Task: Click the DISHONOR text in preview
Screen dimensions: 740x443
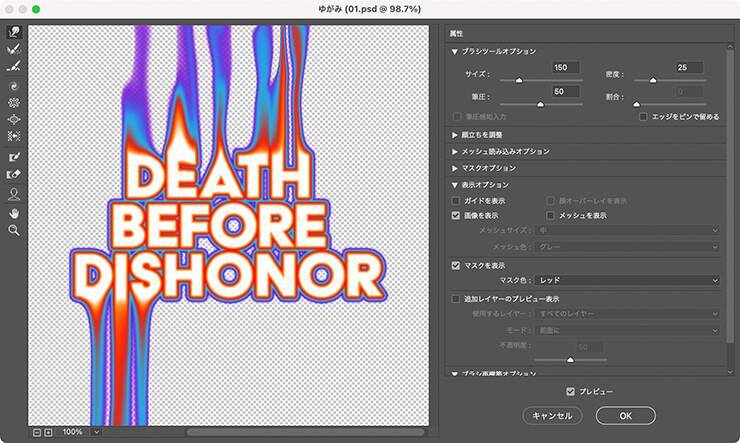Action: click(228, 277)
